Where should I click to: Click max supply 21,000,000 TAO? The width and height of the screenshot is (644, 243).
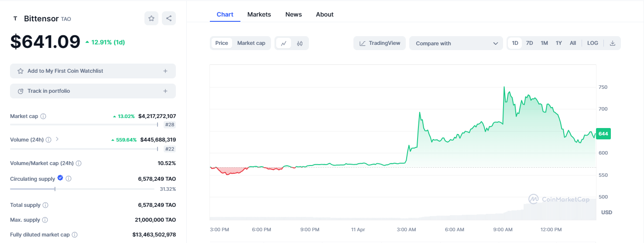click(155, 220)
